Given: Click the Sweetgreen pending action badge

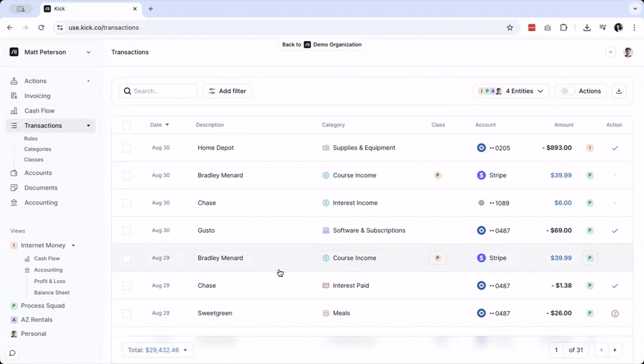Looking at the screenshot, I should (x=615, y=313).
